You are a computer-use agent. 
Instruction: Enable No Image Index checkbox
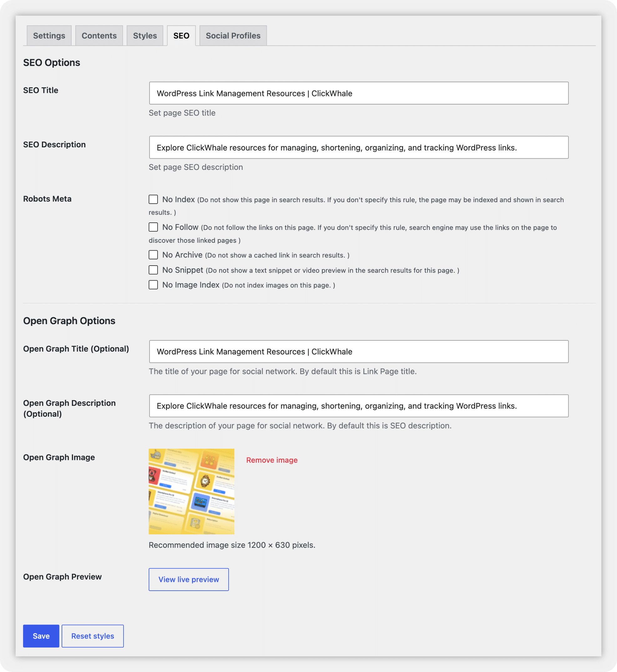[153, 285]
